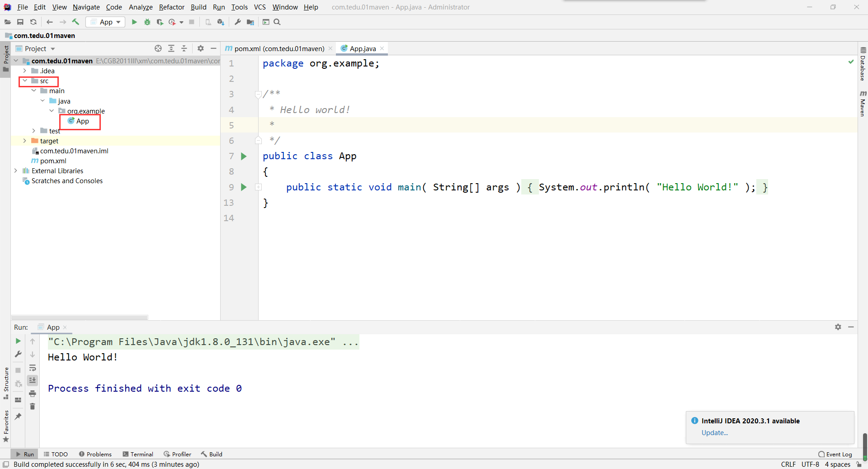868x469 pixels.
Task: Open Project Structure folder icon
Action: pos(250,22)
